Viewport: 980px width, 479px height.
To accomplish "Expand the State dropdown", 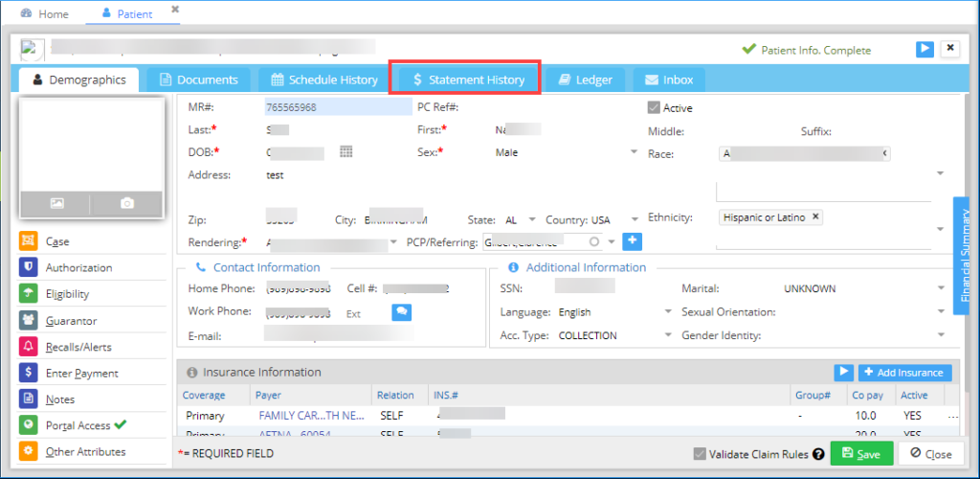I will [x=532, y=220].
